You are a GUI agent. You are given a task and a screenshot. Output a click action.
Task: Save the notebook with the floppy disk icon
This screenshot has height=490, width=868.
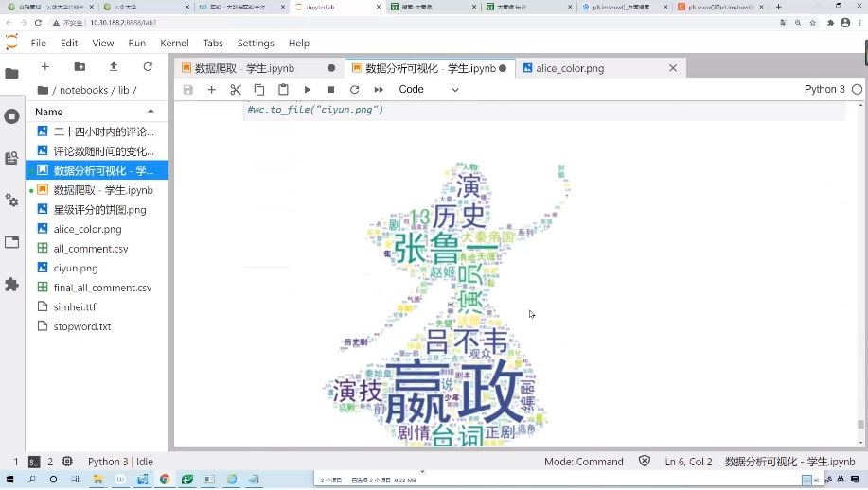pyautogui.click(x=188, y=90)
